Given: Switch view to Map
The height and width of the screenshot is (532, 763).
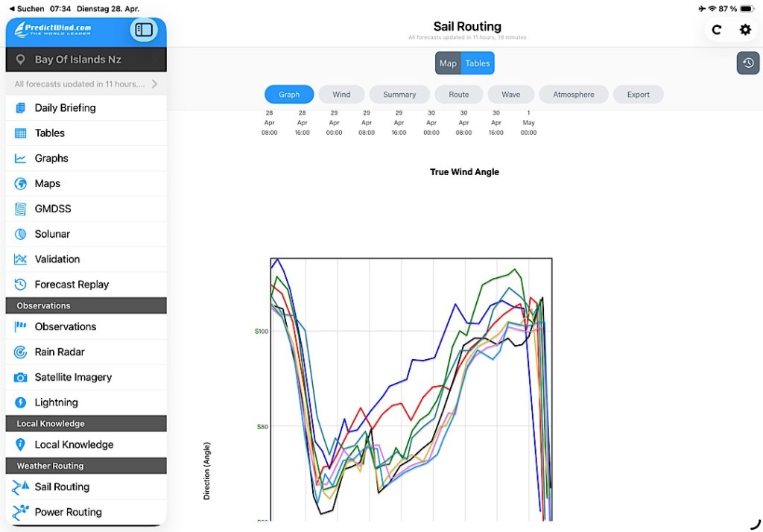Looking at the screenshot, I should [448, 63].
